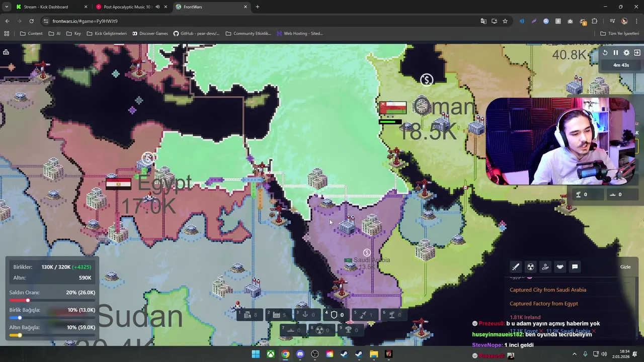
Task: Switch to the Stream - Kick Dashboard tab
Action: coord(51,7)
